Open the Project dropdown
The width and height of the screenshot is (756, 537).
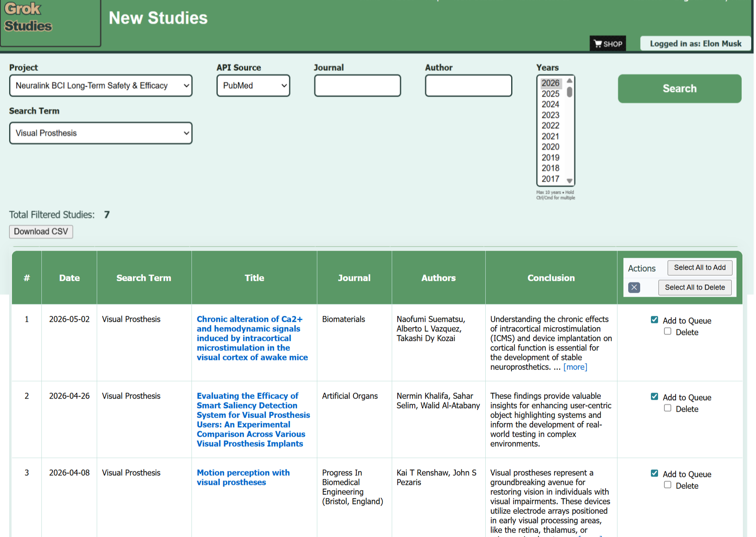(x=101, y=86)
